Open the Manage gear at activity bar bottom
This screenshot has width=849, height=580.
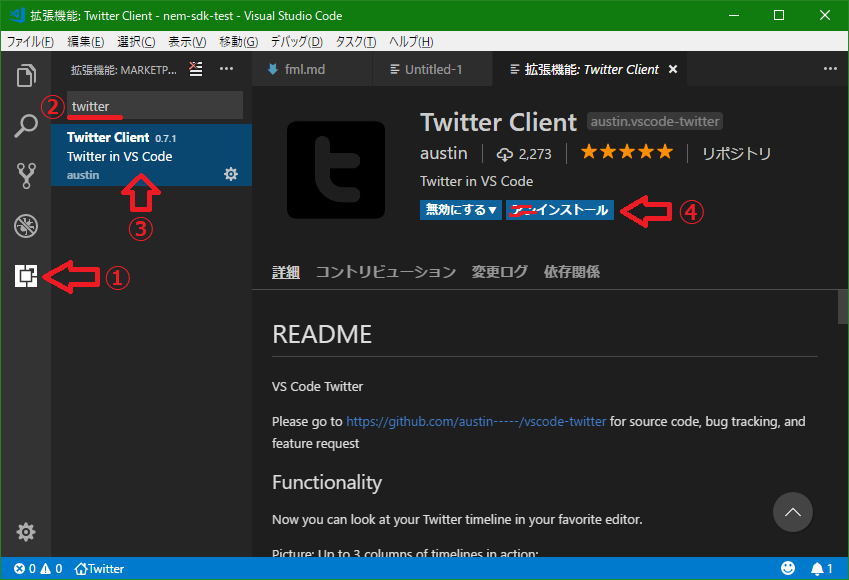tap(25, 532)
